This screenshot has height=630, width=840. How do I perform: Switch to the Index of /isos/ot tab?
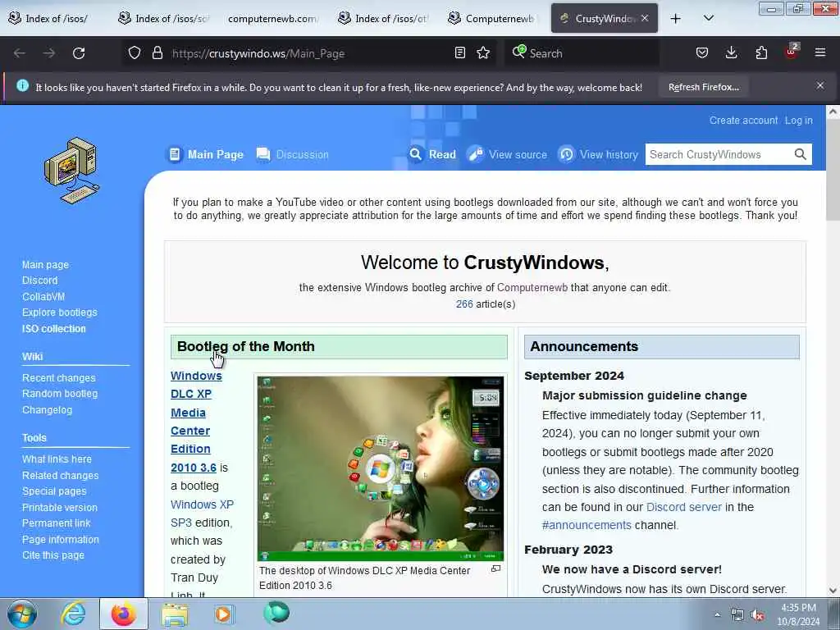point(383,19)
